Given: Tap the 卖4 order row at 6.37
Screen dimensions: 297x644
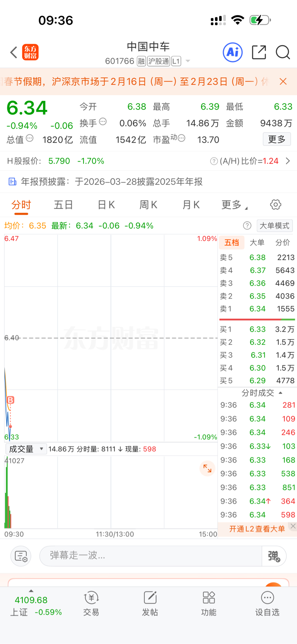Looking at the screenshot, I should (x=257, y=270).
